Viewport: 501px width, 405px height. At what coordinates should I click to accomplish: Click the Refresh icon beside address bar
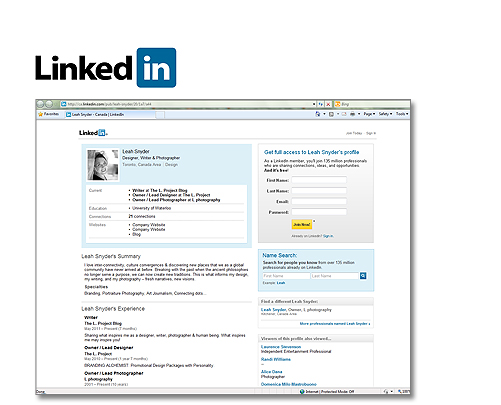320,104
